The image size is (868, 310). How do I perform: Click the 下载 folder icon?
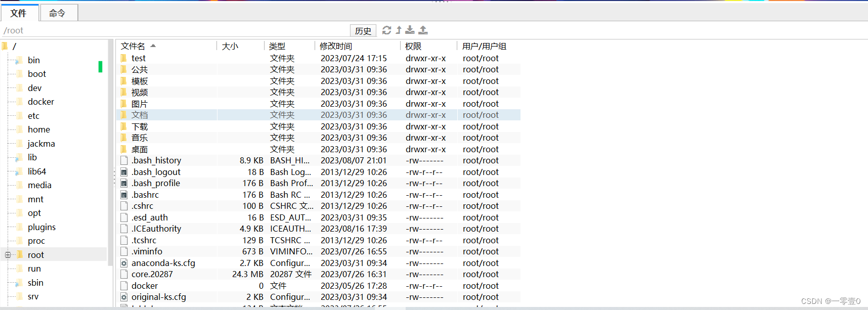[124, 126]
